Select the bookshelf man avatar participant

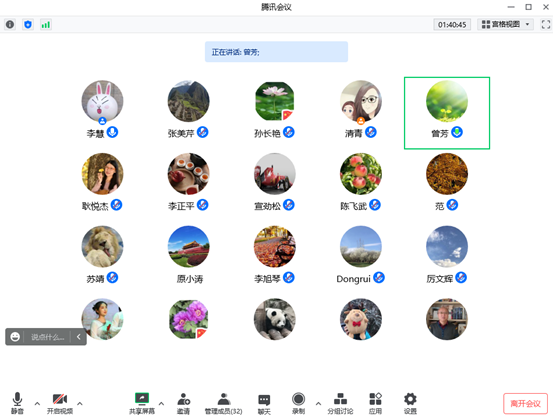(x=447, y=319)
